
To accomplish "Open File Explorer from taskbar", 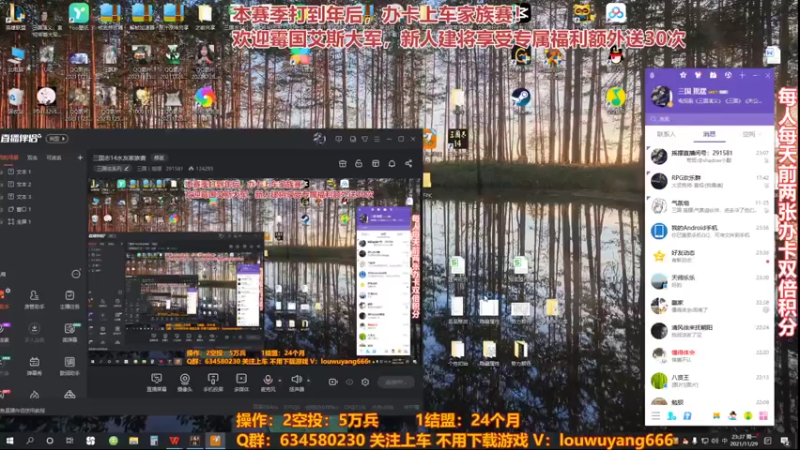I will tap(133, 440).
